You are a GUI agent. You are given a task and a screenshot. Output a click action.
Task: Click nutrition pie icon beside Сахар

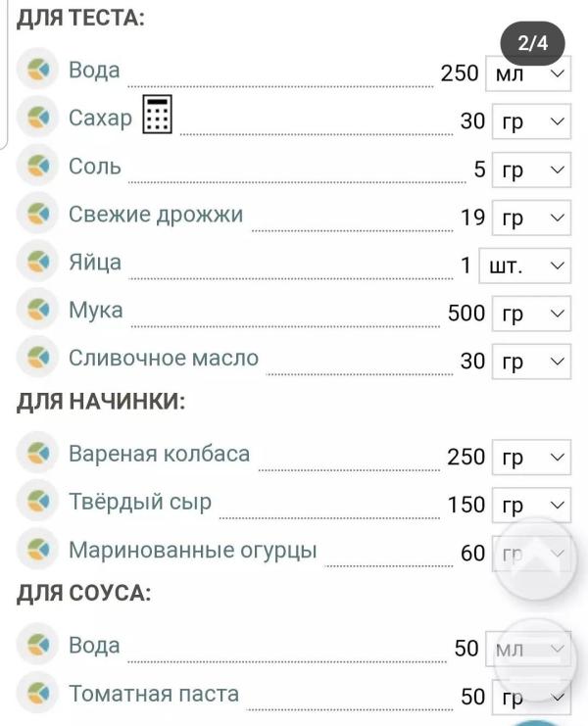(37, 117)
